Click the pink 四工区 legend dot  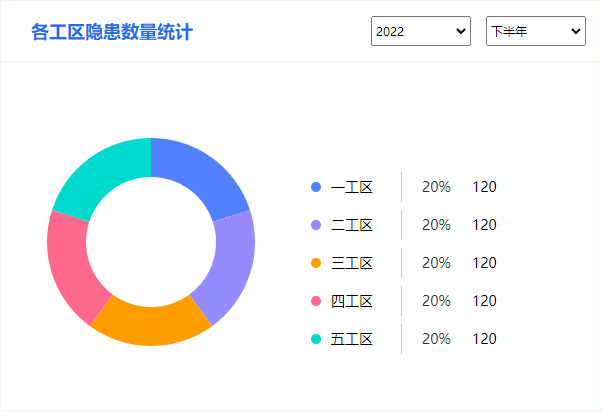point(316,301)
